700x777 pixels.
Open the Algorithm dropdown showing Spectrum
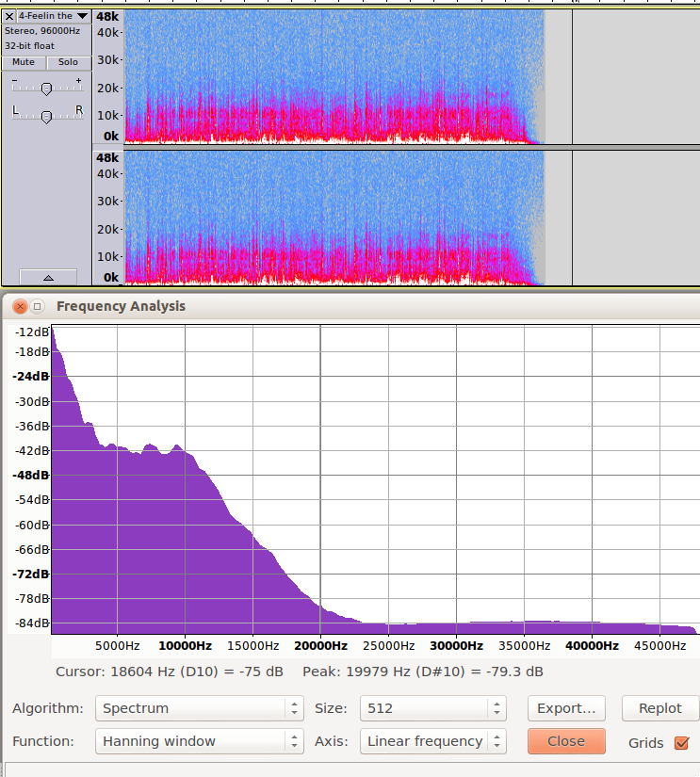pyautogui.click(x=199, y=708)
